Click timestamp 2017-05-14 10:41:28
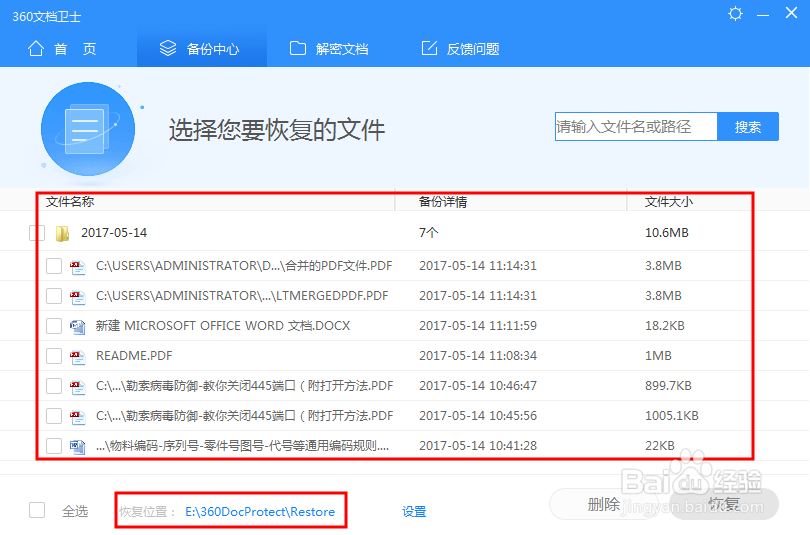810x535 pixels. tap(478, 446)
